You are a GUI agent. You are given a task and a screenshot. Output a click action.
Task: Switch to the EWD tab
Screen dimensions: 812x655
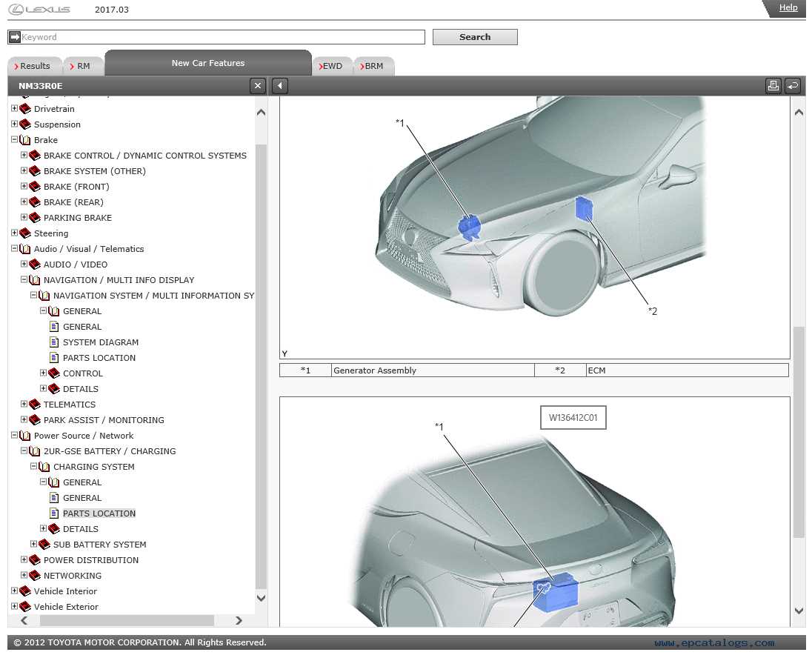pyautogui.click(x=331, y=66)
